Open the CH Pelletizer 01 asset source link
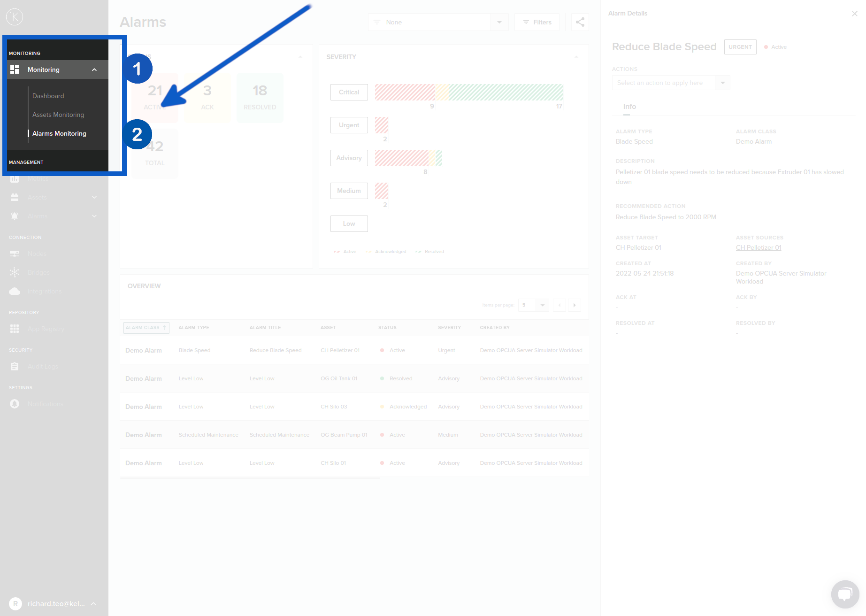Viewport: 866px width, 616px height. [758, 247]
